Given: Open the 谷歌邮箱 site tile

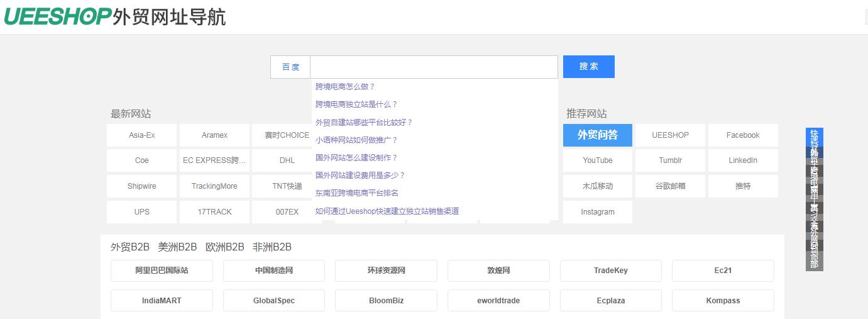Looking at the screenshot, I should click(x=670, y=186).
